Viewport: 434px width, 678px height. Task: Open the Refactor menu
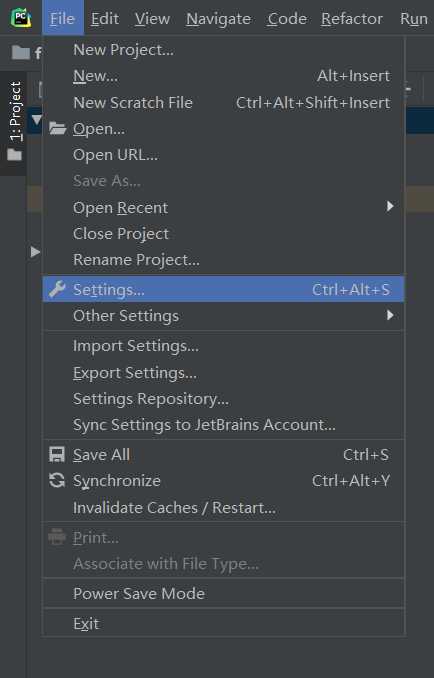click(x=351, y=19)
